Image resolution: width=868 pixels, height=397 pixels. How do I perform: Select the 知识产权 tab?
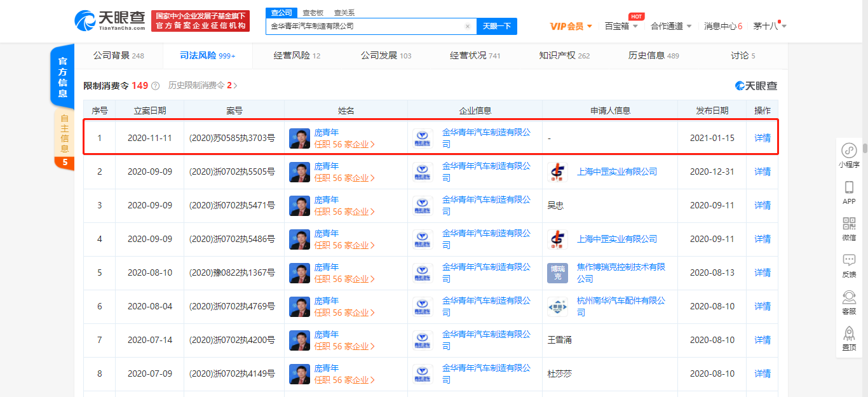click(564, 56)
